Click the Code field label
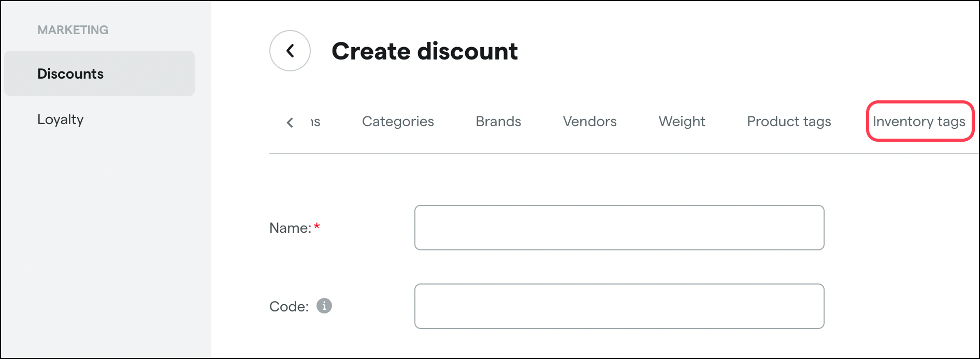Viewport: 980px width, 359px height. [289, 307]
